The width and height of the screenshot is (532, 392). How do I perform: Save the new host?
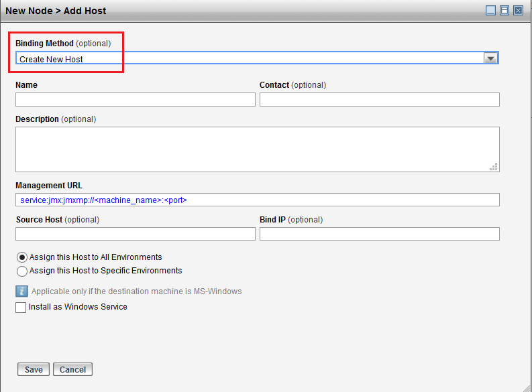[x=34, y=369]
